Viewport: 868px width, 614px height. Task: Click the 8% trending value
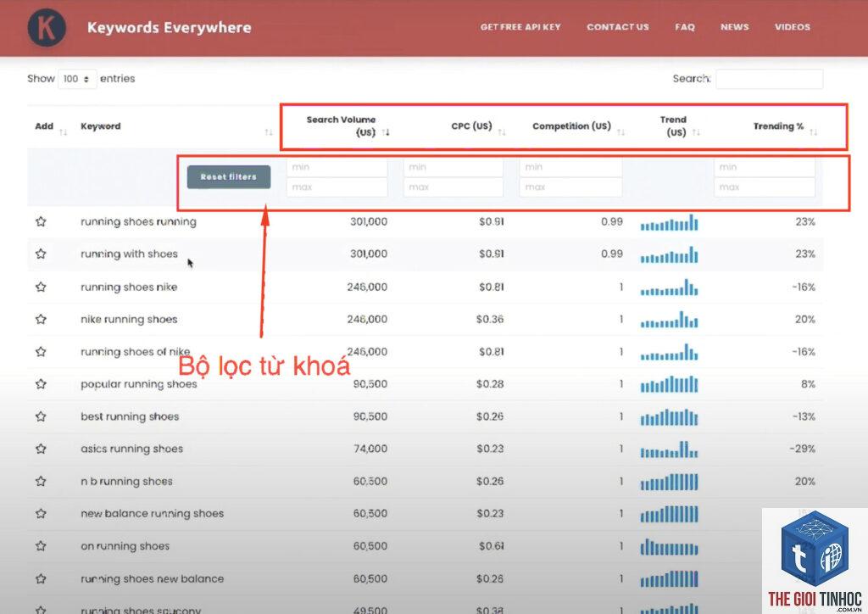808,383
